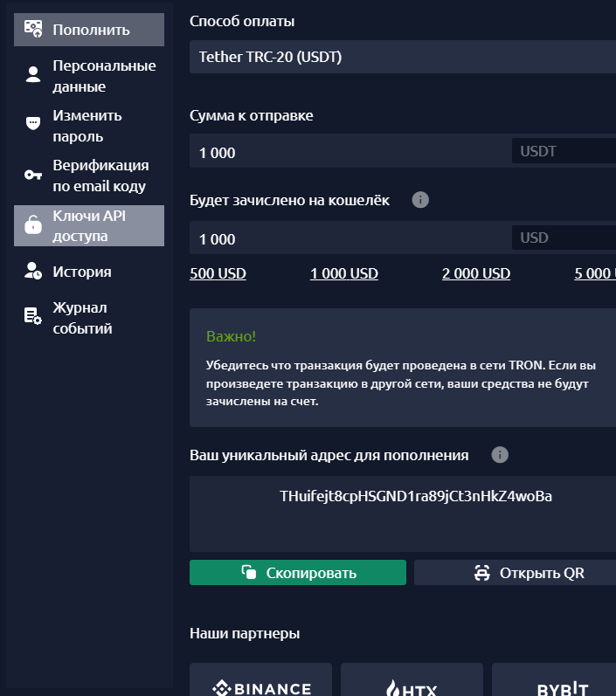The height and width of the screenshot is (696, 616).
Task: Open the История section
Action: point(89,272)
